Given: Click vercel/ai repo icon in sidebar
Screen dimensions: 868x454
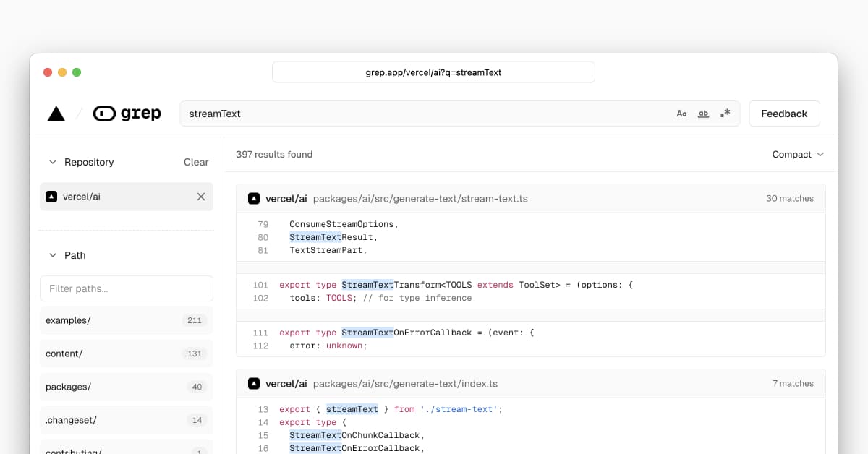Looking at the screenshot, I should 51,197.
